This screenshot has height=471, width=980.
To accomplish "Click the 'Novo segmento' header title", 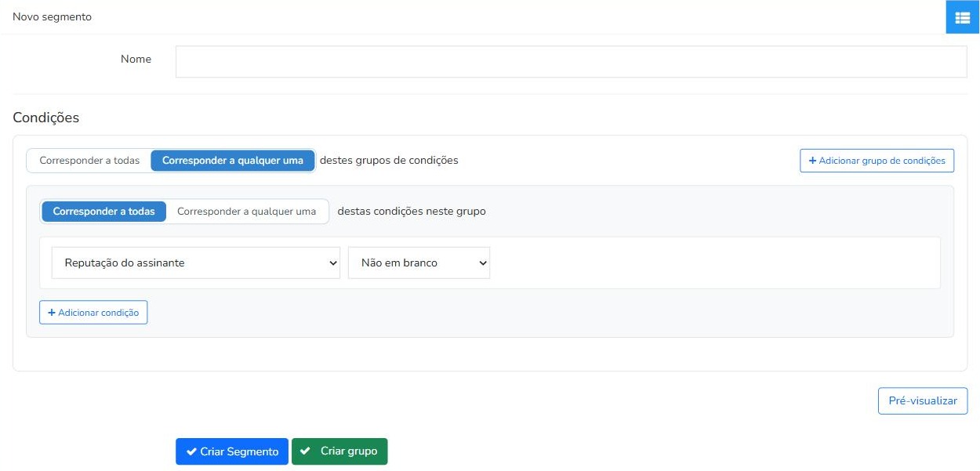I will (53, 16).
